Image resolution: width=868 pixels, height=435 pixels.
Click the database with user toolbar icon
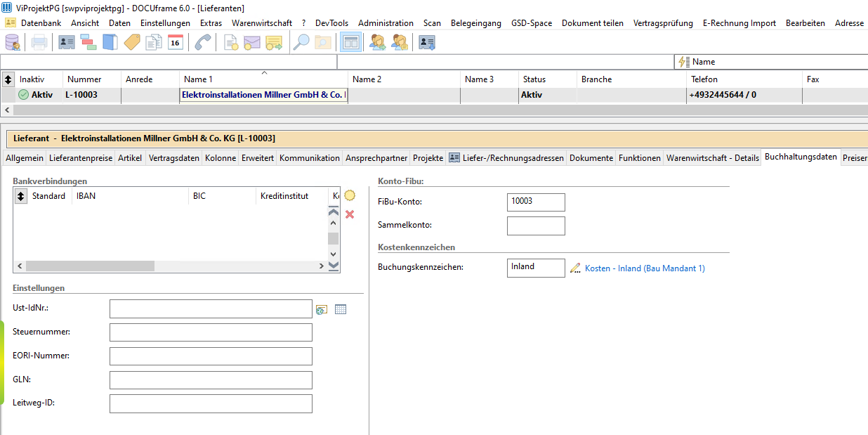(13, 42)
